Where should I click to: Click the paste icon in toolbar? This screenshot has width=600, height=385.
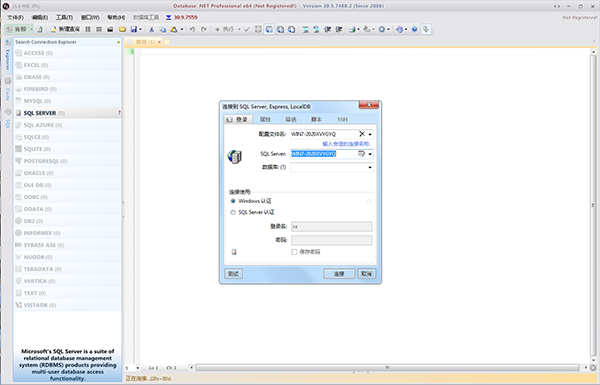coord(174,29)
